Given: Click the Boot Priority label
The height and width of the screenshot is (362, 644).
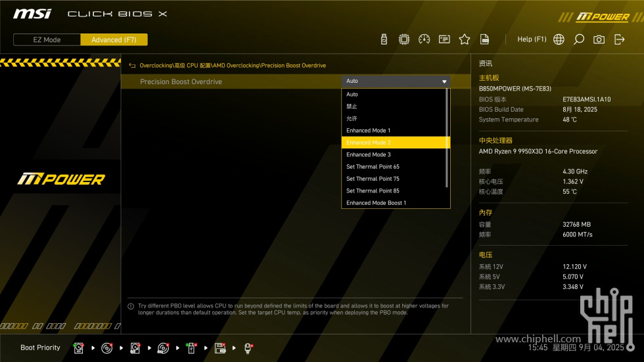Looking at the screenshot, I should pos(40,348).
